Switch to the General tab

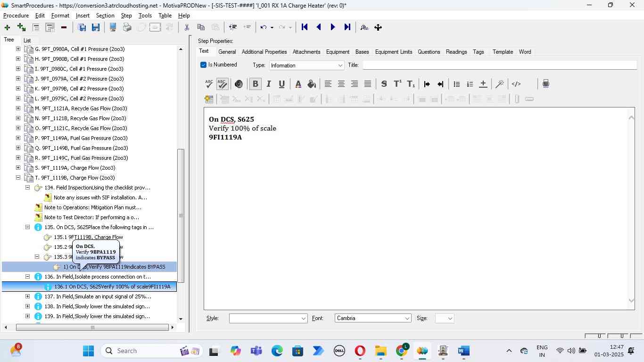coord(227,52)
